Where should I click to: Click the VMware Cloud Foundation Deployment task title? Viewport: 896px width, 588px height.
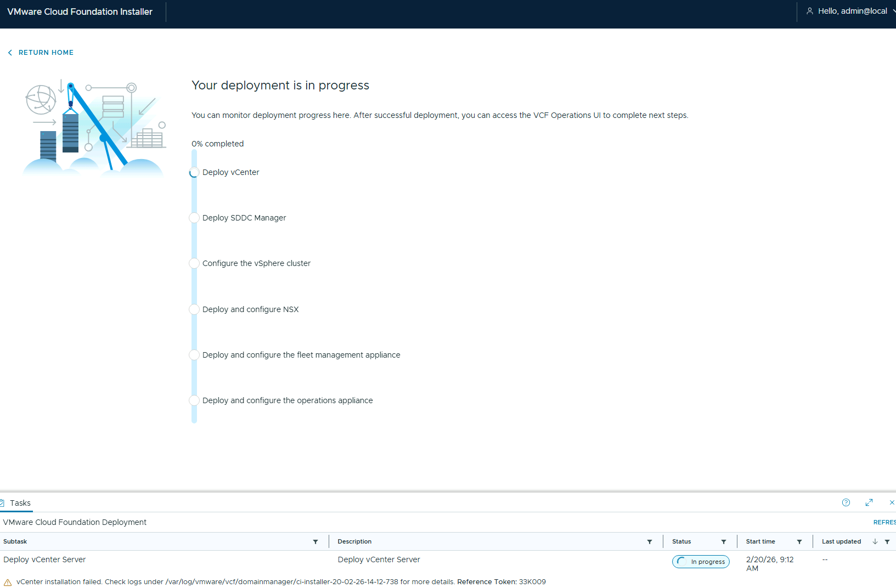[75, 522]
